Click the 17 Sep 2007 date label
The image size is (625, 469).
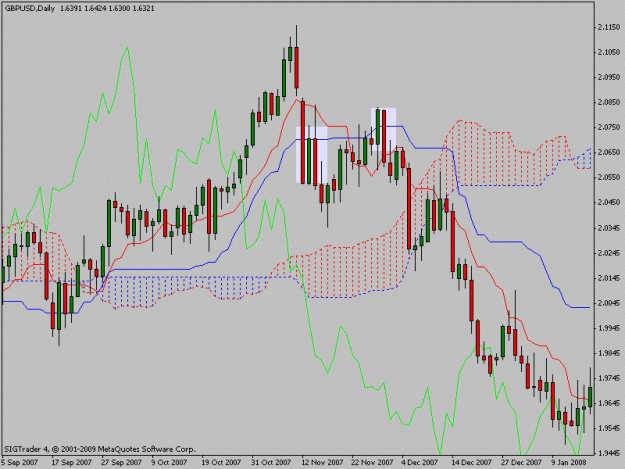tap(71, 463)
